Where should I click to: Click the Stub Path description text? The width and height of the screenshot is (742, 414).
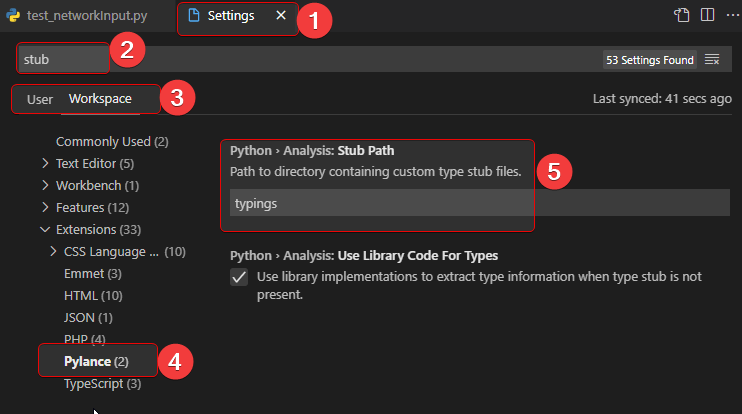pos(375,171)
